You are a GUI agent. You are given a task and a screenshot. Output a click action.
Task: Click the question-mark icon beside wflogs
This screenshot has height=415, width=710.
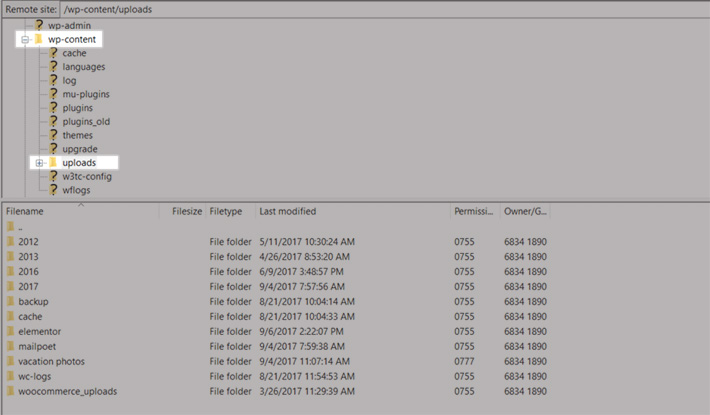pos(53,190)
